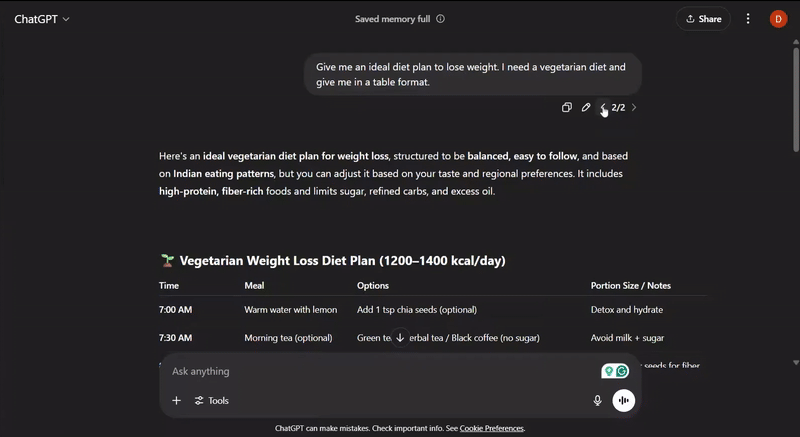Edit the diet plan prompt
The height and width of the screenshot is (437, 800).
pos(586,107)
